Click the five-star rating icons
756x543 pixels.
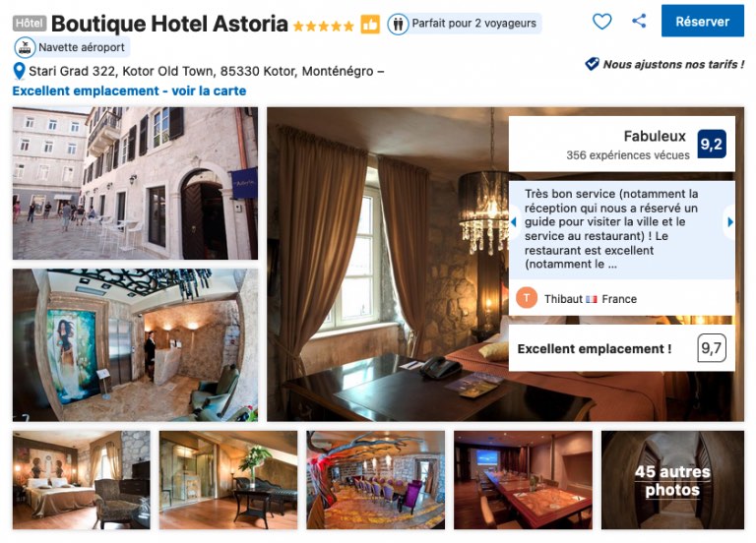(324, 26)
